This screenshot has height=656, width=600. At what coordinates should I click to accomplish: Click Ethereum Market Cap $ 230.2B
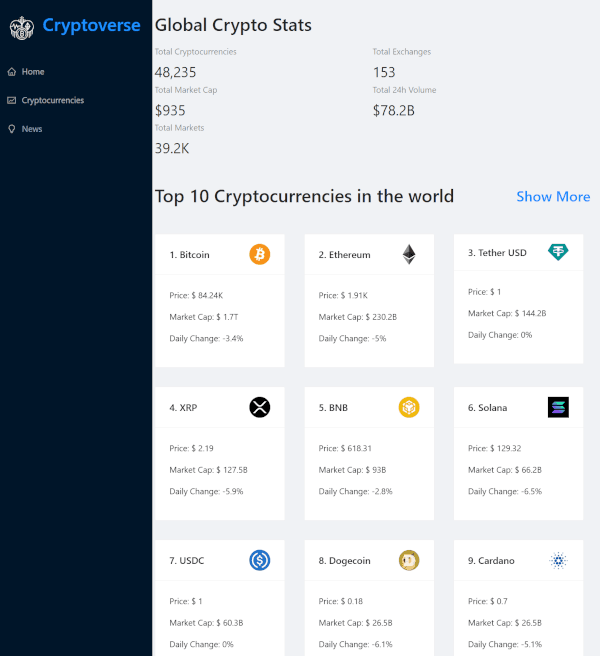(x=358, y=317)
